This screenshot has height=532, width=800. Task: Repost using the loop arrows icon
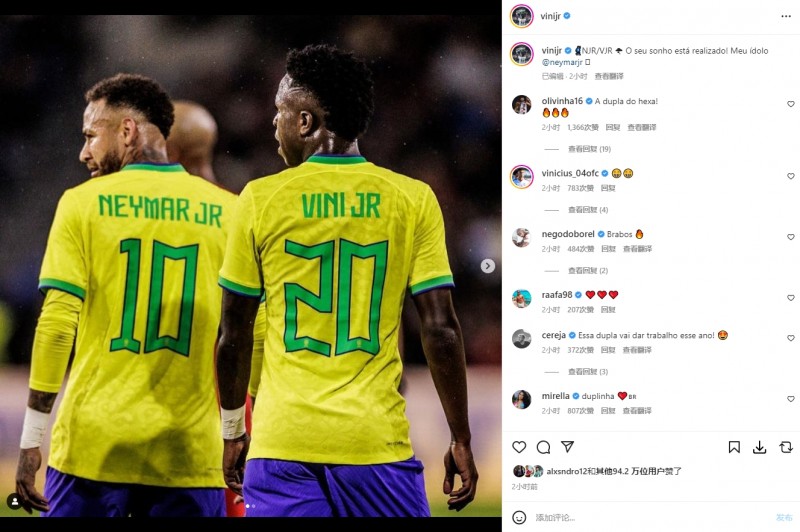pyautogui.click(x=786, y=447)
